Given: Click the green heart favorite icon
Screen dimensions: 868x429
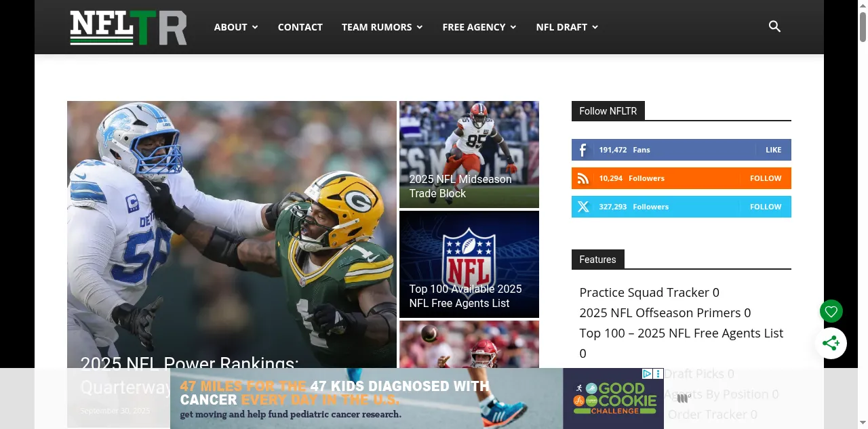Looking at the screenshot, I should [831, 312].
